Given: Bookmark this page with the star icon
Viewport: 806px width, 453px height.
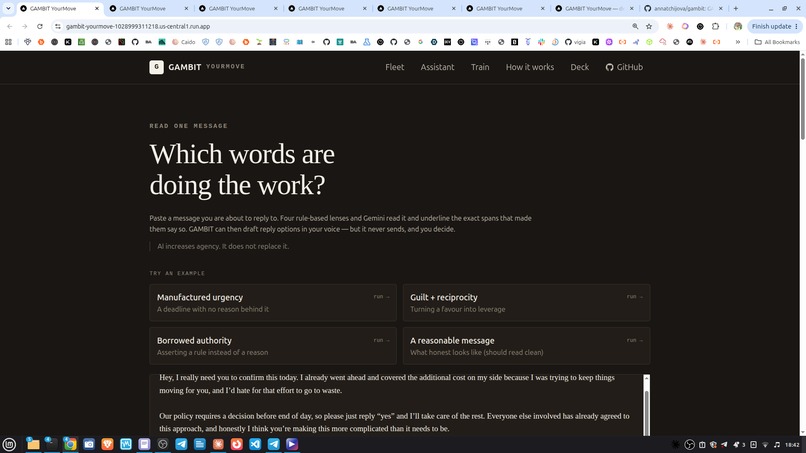Looking at the screenshot, I should (x=649, y=26).
